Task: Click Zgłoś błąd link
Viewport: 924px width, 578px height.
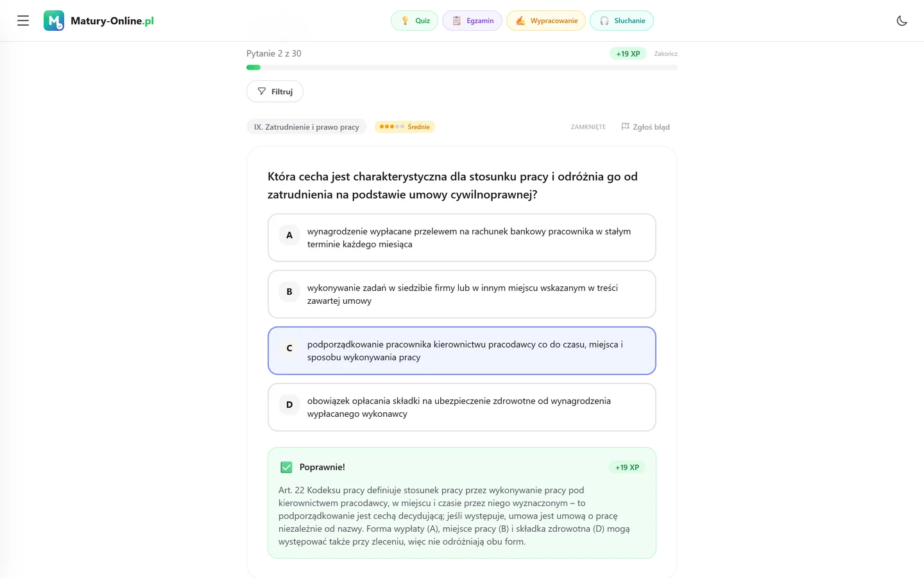Action: [x=646, y=127]
